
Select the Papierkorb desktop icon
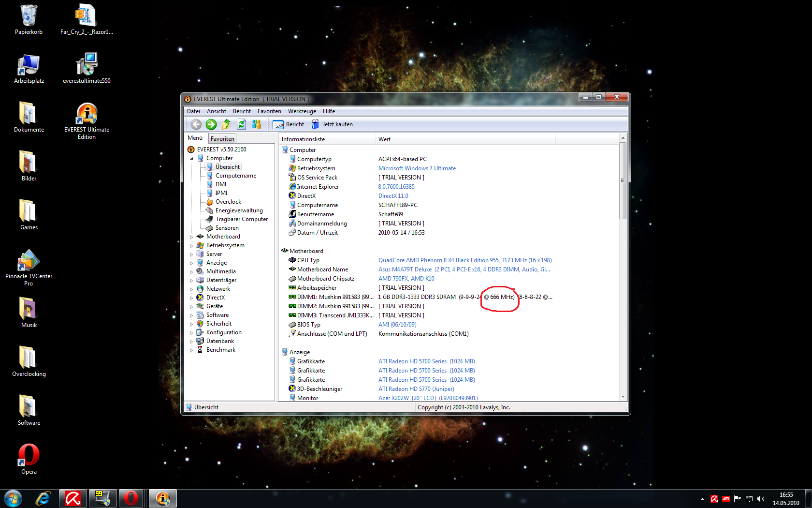[29, 20]
